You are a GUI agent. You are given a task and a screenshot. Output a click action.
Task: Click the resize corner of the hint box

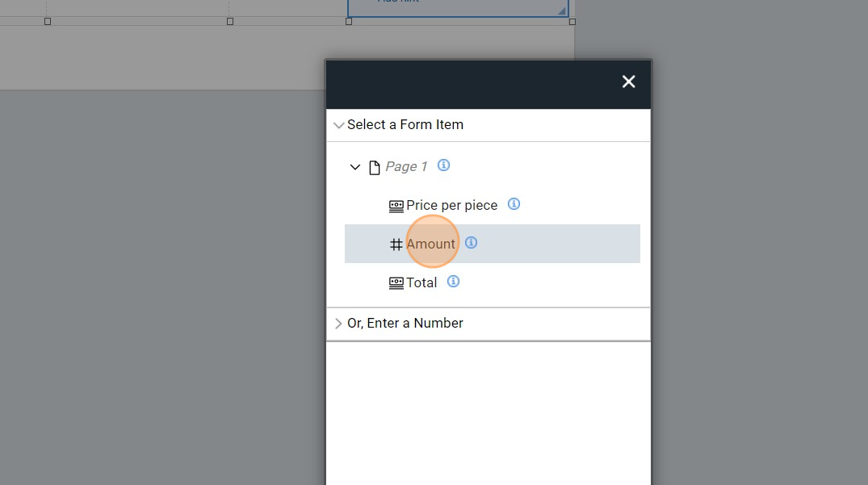coord(562,10)
